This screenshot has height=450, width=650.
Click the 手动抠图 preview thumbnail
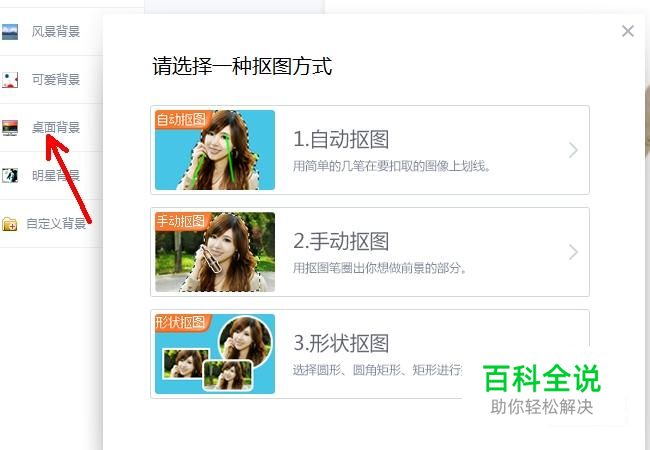coord(215,252)
